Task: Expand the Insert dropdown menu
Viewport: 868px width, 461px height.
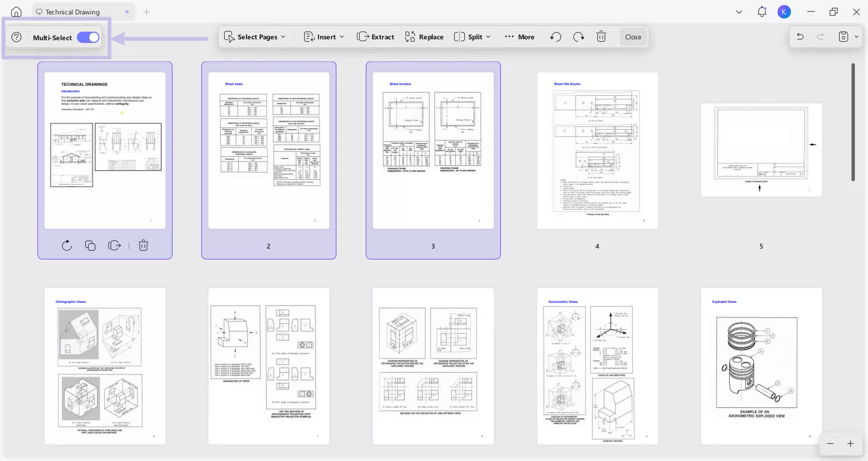Action: (x=324, y=37)
